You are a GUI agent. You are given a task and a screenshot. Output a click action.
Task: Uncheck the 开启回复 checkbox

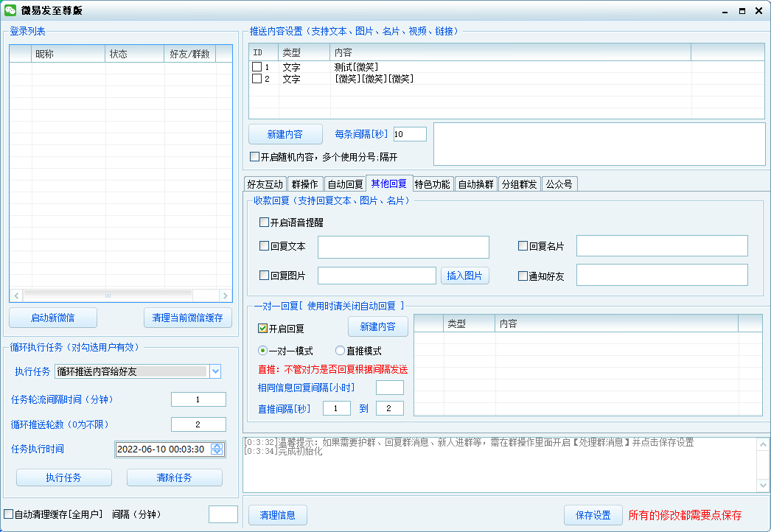pyautogui.click(x=262, y=328)
